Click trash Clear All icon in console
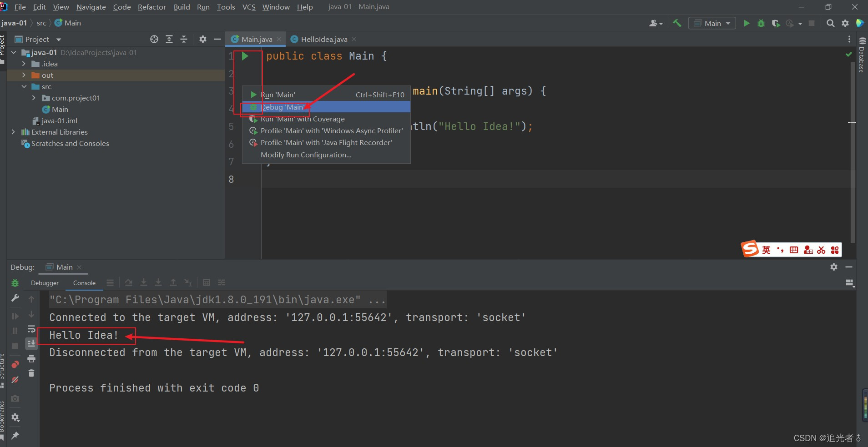Image resolution: width=868 pixels, height=447 pixels. tap(31, 373)
